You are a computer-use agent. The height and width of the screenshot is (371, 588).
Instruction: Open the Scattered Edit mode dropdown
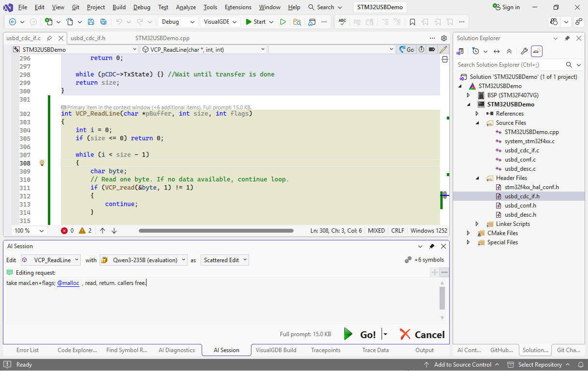(224, 260)
